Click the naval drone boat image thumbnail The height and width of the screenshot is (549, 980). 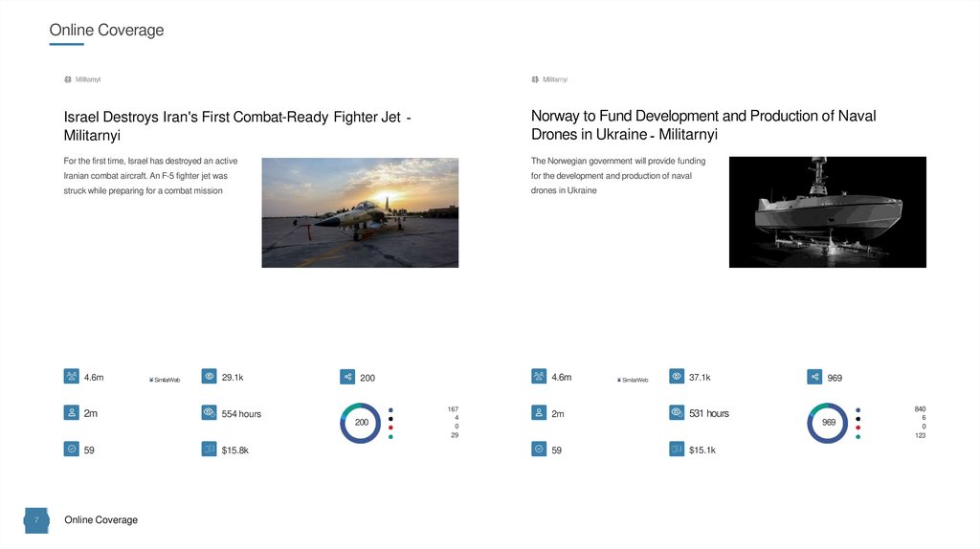click(828, 212)
